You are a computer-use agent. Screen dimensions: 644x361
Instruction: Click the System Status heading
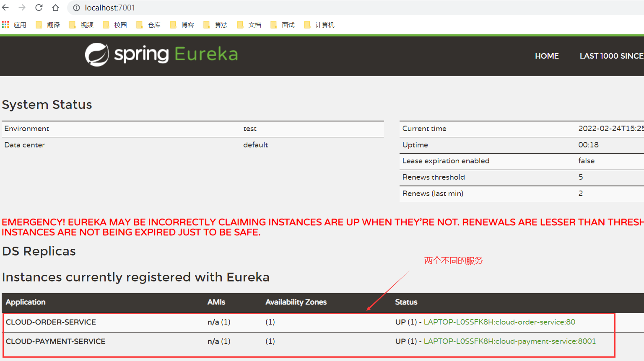point(47,105)
